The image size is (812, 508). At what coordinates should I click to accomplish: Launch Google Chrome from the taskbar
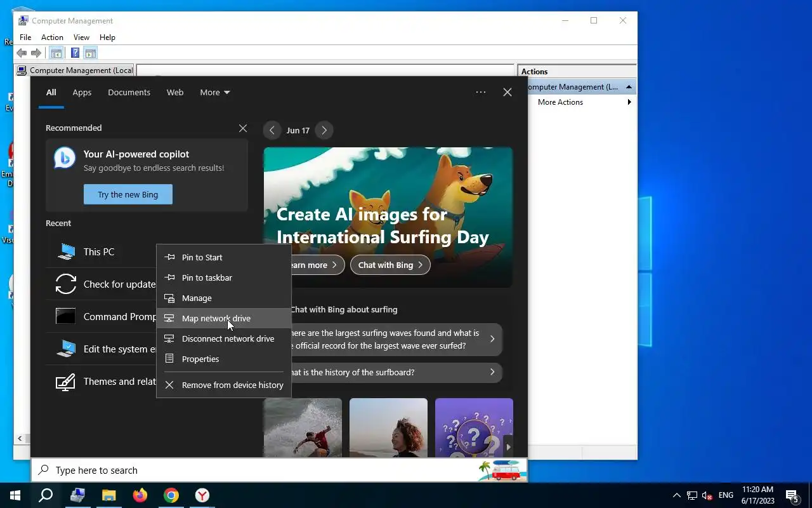[171, 495]
